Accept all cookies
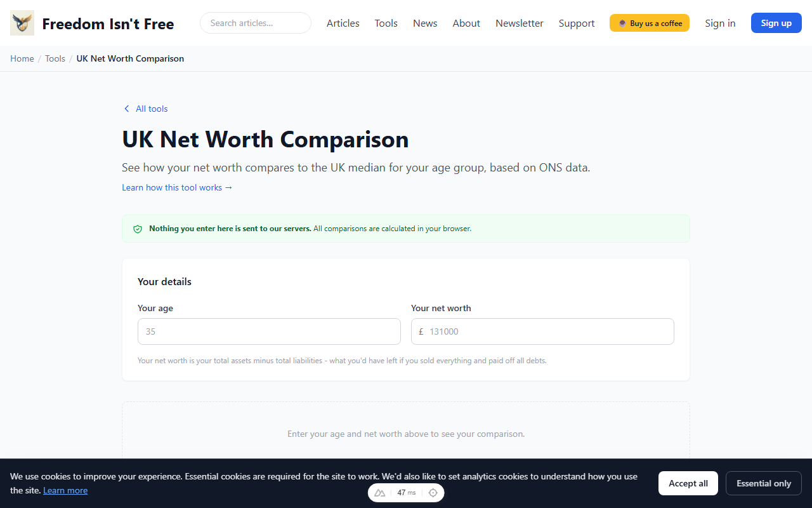812x508 pixels. pyautogui.click(x=688, y=483)
